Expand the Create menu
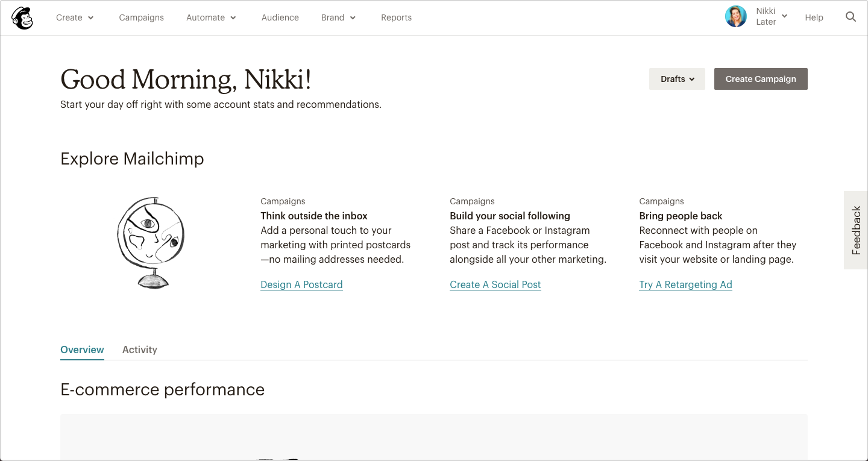 pyautogui.click(x=75, y=17)
